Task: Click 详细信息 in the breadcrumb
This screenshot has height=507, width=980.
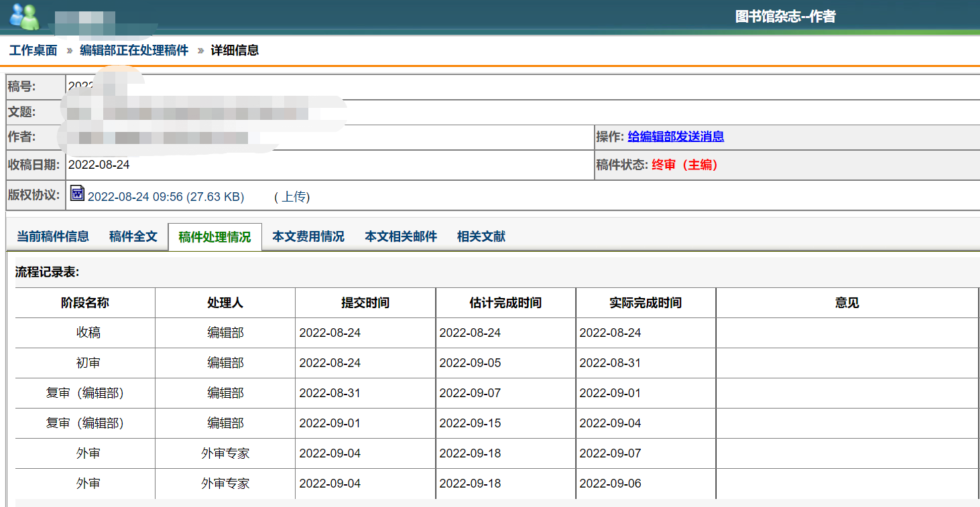Action: coord(235,50)
